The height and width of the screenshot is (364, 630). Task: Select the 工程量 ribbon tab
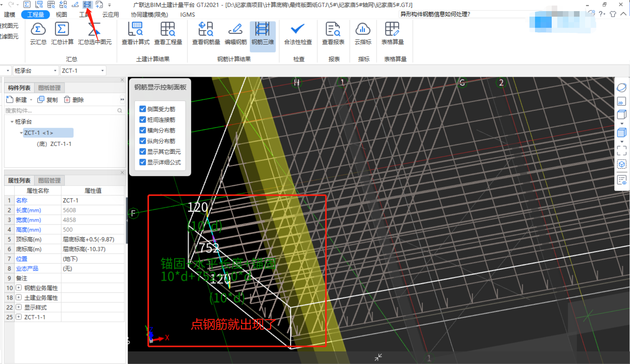[x=36, y=14]
